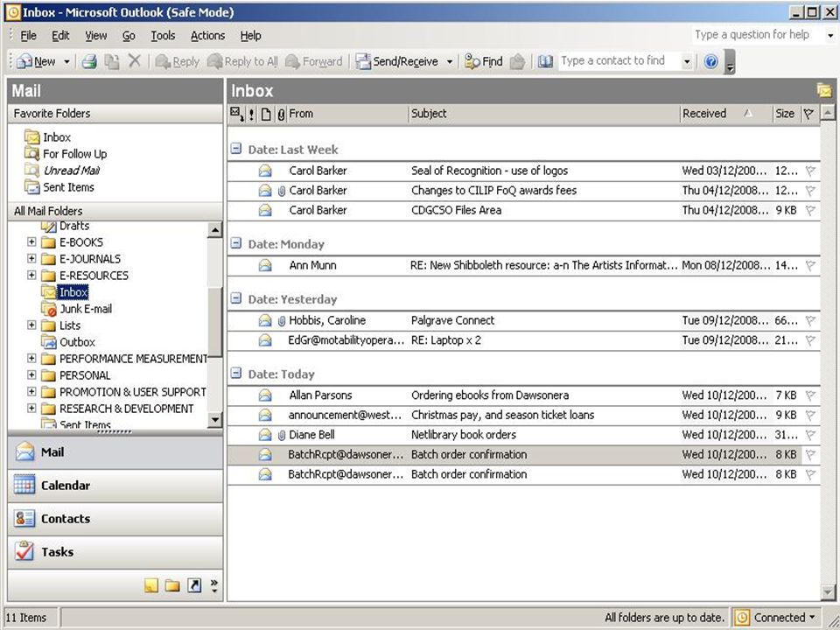Click the Outbox folder icon

tap(49, 342)
